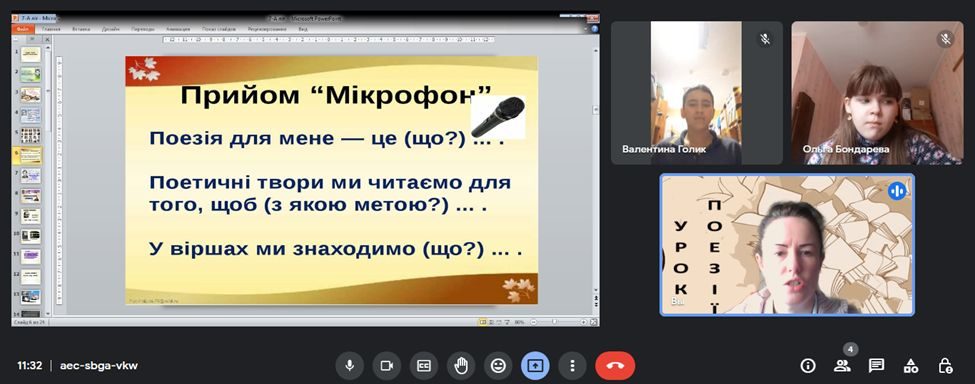Open the host controls lock icon
Screen dimensions: 975x384
945,365
